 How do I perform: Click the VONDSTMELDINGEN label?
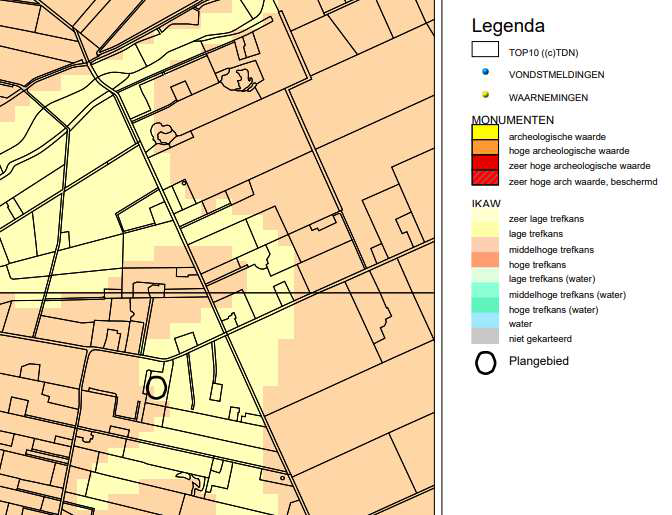[x=557, y=75]
